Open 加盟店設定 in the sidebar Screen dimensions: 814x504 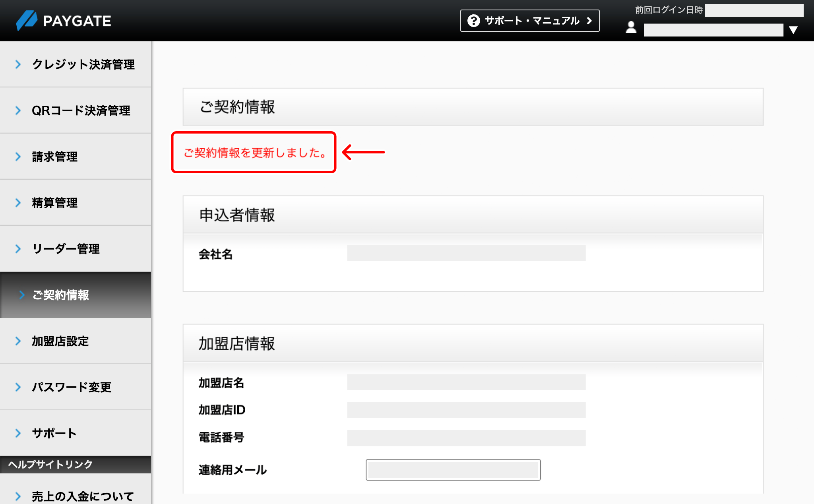pos(76,341)
